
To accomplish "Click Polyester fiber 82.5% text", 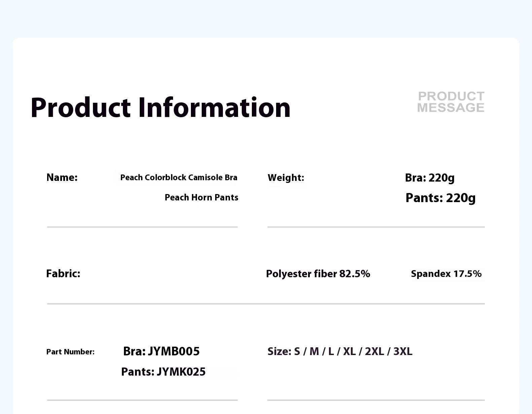I will [318, 274].
